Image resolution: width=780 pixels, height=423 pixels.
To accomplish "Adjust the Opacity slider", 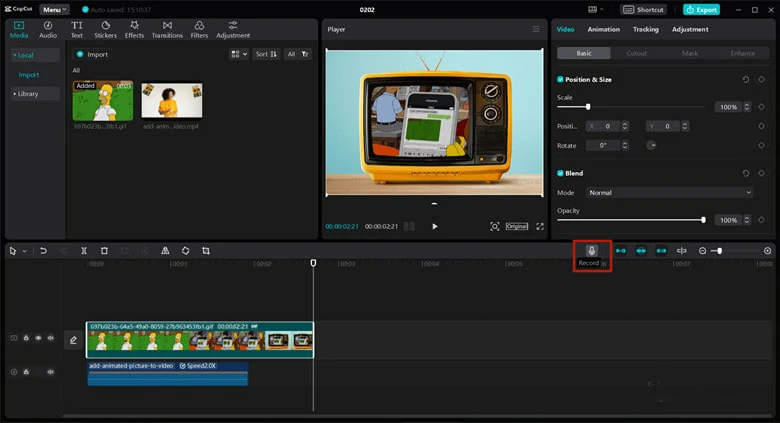I will click(703, 220).
